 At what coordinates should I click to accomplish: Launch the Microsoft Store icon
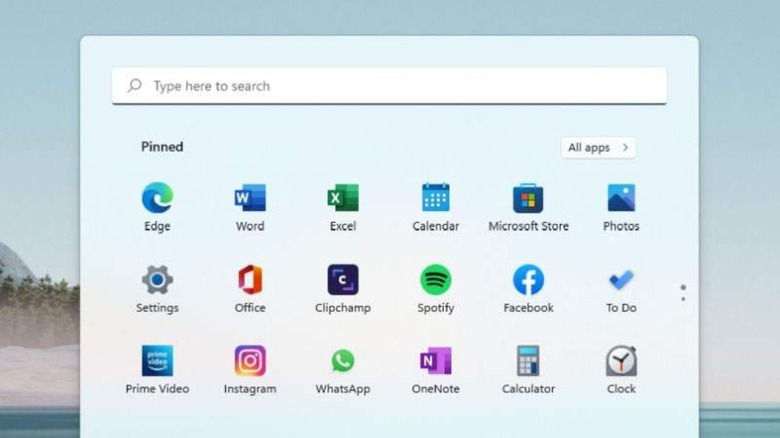point(528,198)
